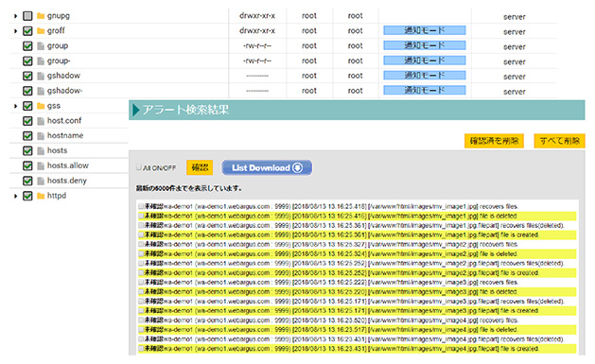This screenshot has width=595, height=364.
Task: Click the gnupg folder name
Action: (59, 16)
